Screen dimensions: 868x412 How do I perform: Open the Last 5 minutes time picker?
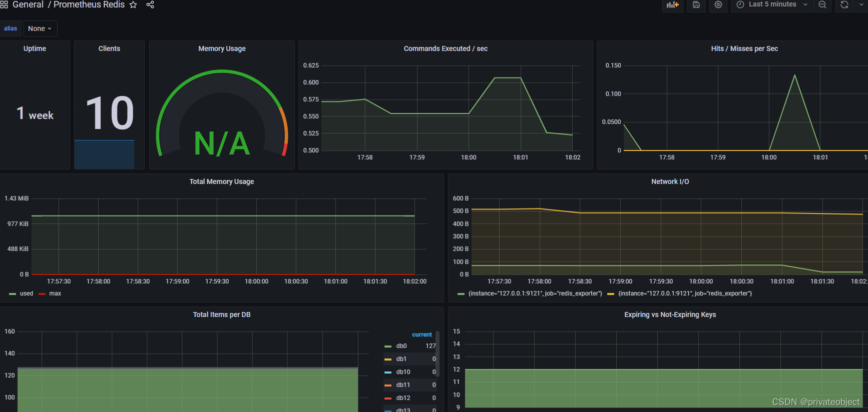pyautogui.click(x=772, y=4)
